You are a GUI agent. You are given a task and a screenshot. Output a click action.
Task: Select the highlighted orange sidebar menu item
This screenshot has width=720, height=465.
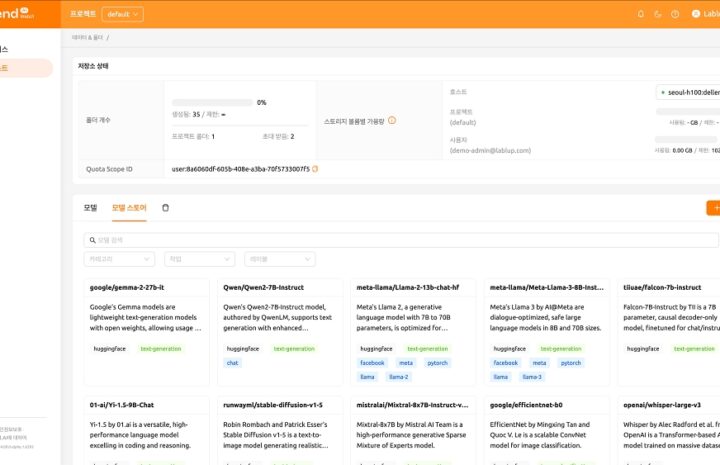(x=25, y=68)
